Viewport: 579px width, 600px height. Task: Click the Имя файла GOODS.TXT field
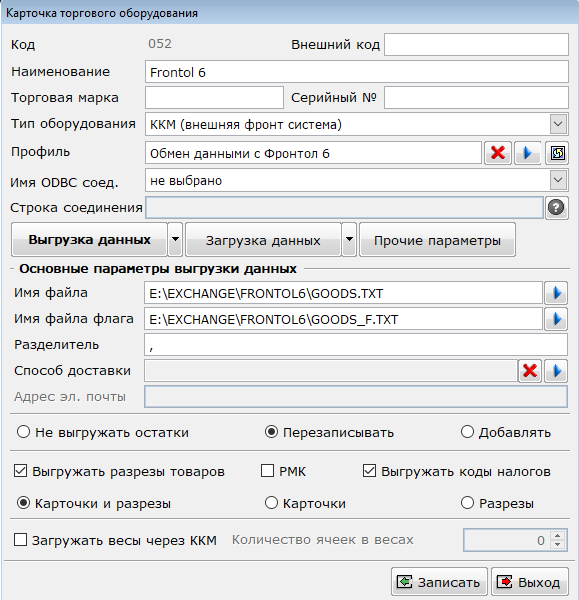[343, 293]
